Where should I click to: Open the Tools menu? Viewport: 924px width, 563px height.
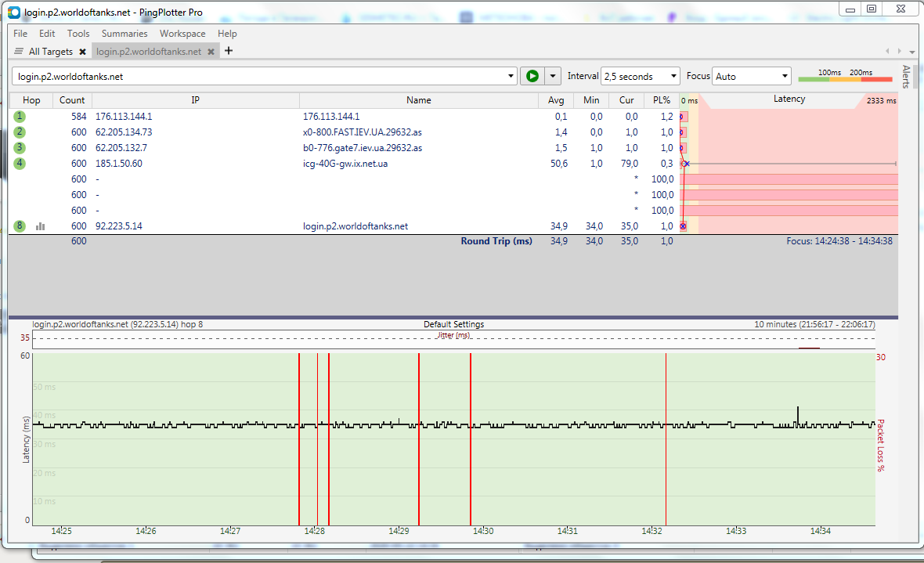pyautogui.click(x=78, y=34)
